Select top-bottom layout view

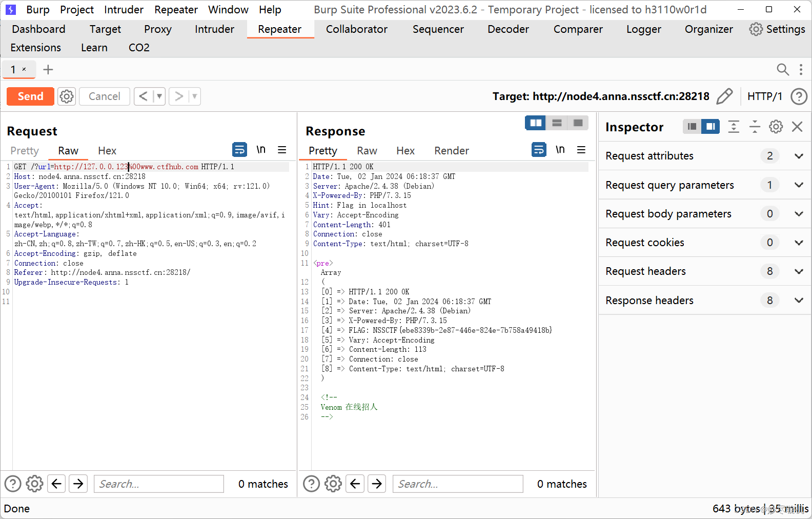point(557,123)
